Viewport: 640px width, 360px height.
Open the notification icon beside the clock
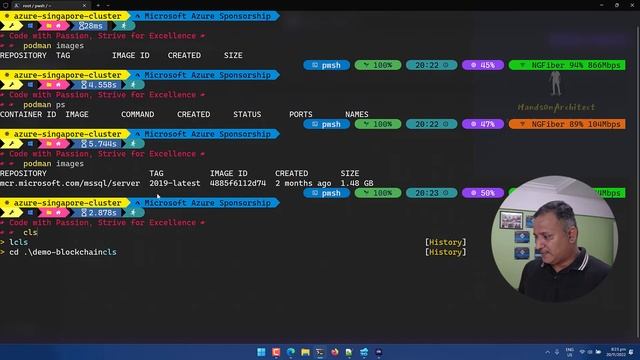(631, 352)
